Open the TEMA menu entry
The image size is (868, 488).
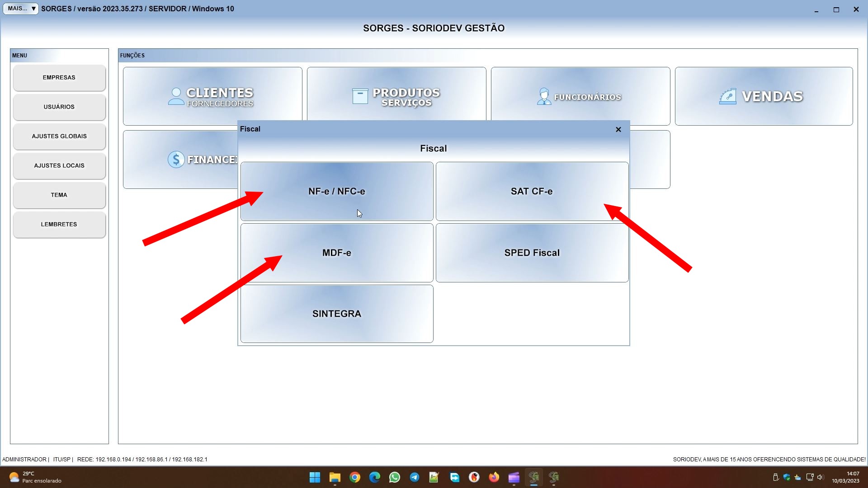(x=59, y=195)
